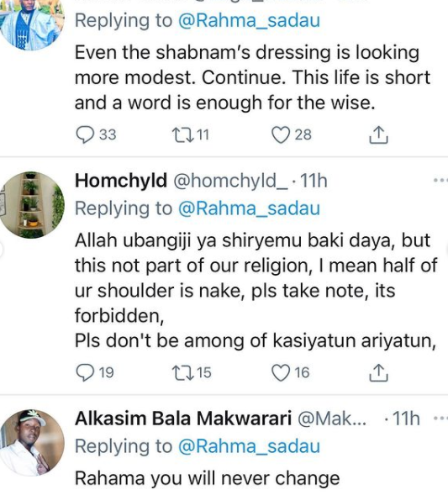Open more options on Homchyld's tweet
The width and height of the screenshot is (448, 495).
pos(440,181)
